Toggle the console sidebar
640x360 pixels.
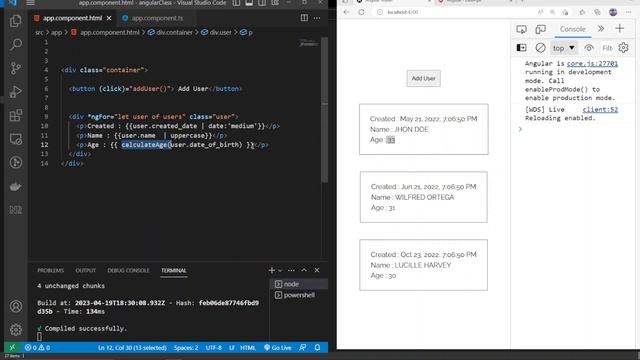pos(521,48)
